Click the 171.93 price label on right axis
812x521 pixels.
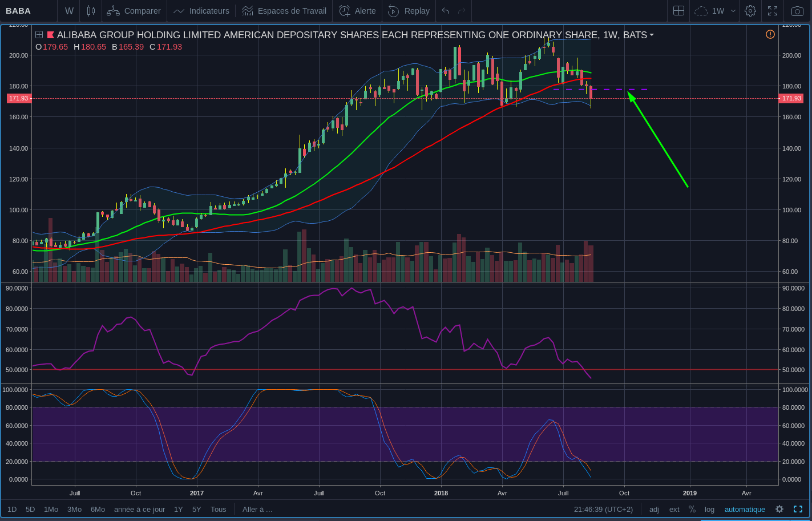click(x=791, y=98)
